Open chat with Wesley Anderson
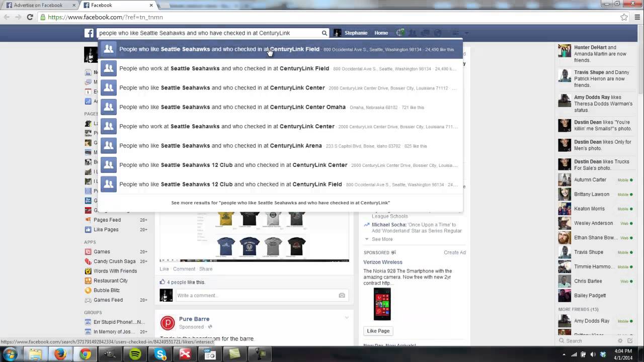The width and height of the screenshot is (644, 362). [596, 223]
